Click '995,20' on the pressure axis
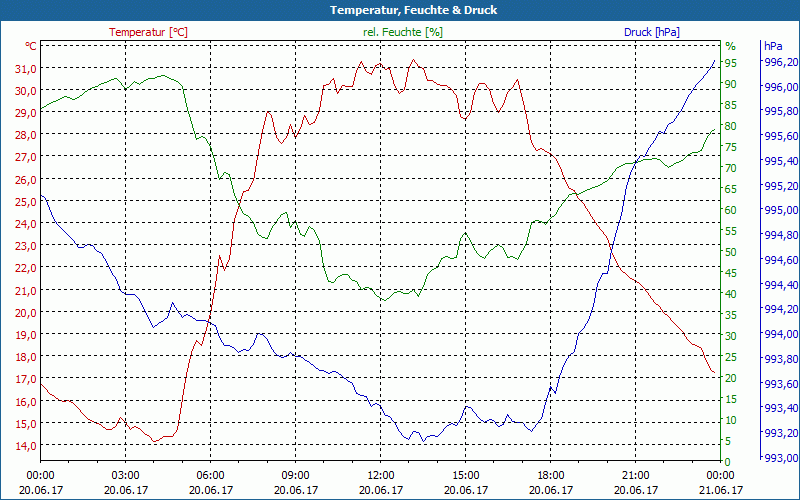Image resolution: width=800 pixels, height=500 pixels. click(780, 185)
